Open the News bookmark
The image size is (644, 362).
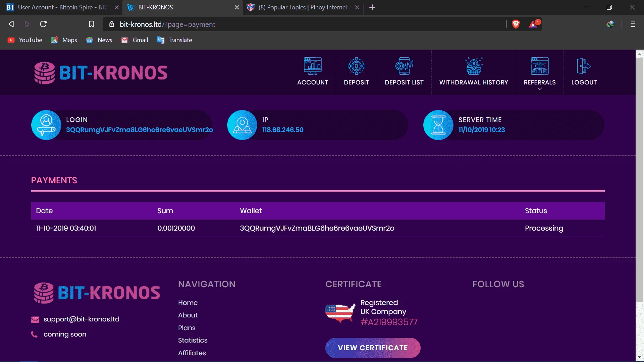pos(99,40)
